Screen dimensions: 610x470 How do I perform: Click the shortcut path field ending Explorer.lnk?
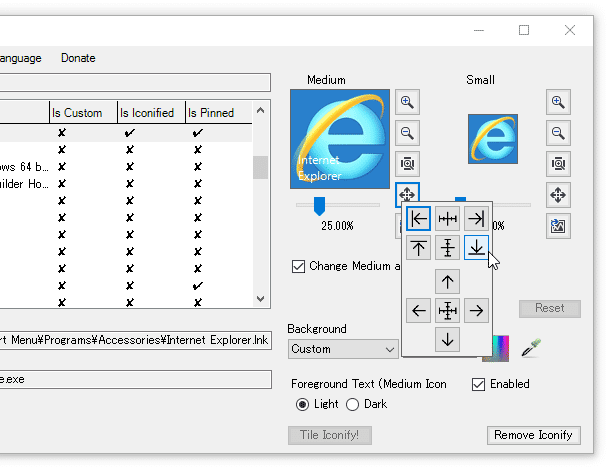coord(135,340)
